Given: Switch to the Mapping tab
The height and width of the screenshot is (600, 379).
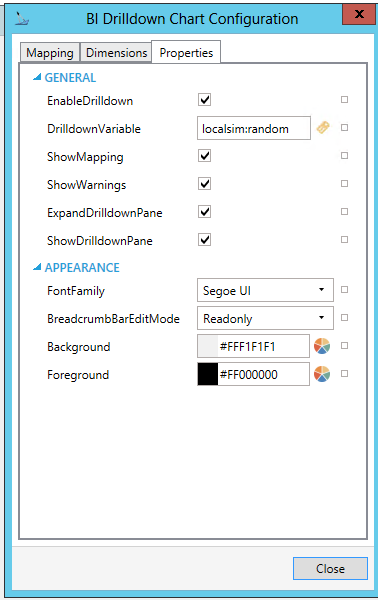Looking at the screenshot, I should point(50,53).
